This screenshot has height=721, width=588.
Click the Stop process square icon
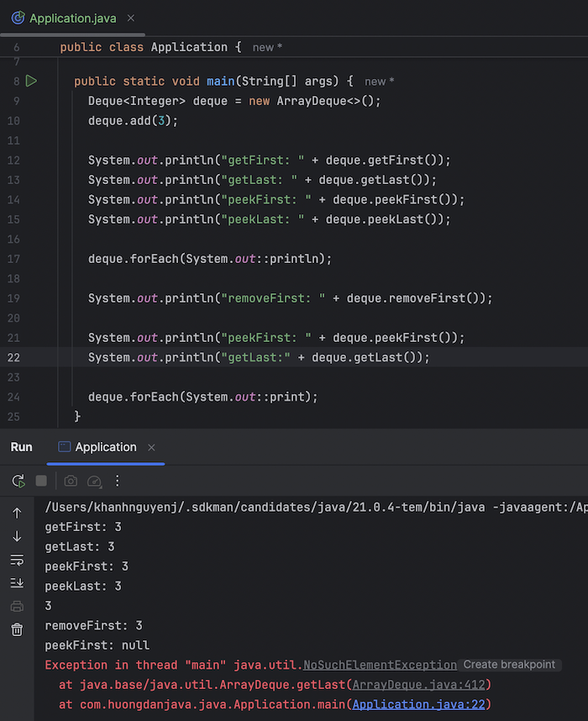pos(41,481)
